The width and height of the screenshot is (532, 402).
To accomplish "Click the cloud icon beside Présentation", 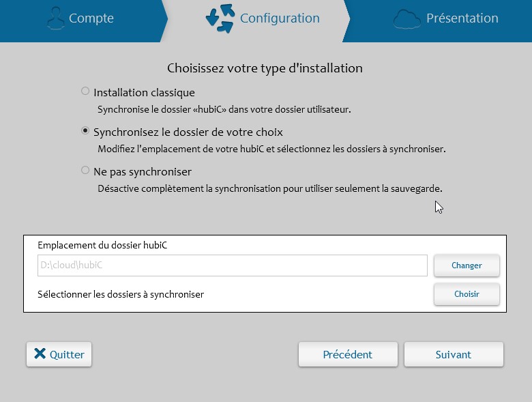I will 407,19.
